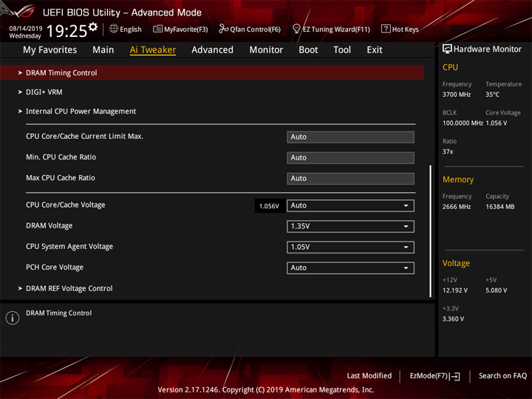The width and height of the screenshot is (532, 399).
Task: Click the settings gear next to the clock
Action: (93, 27)
